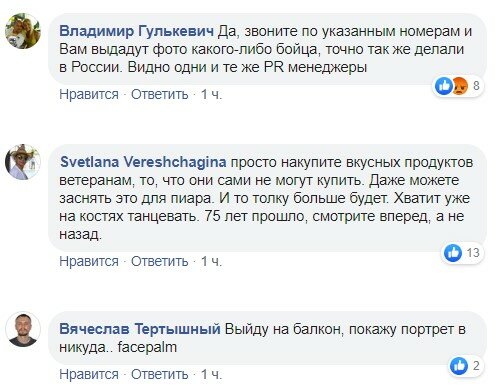Click the like reaction icon on Владимир's comment
This screenshot has height=392, width=500.
[x=444, y=86]
